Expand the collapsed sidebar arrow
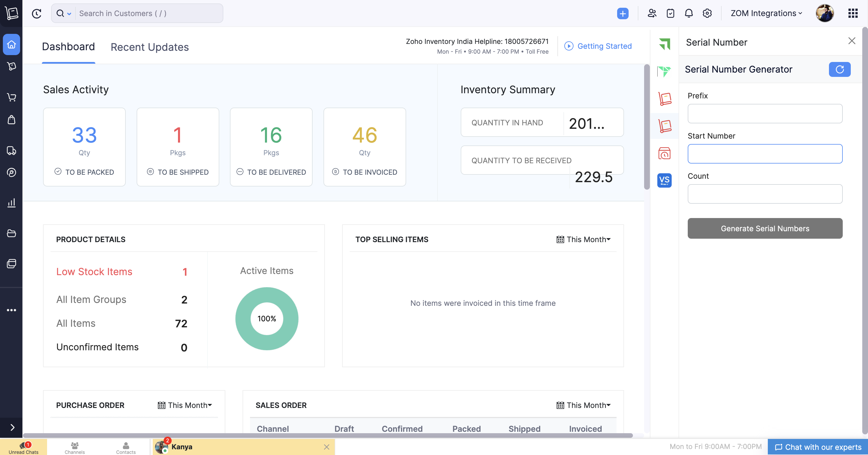Image resolution: width=868 pixels, height=455 pixels. [x=12, y=427]
